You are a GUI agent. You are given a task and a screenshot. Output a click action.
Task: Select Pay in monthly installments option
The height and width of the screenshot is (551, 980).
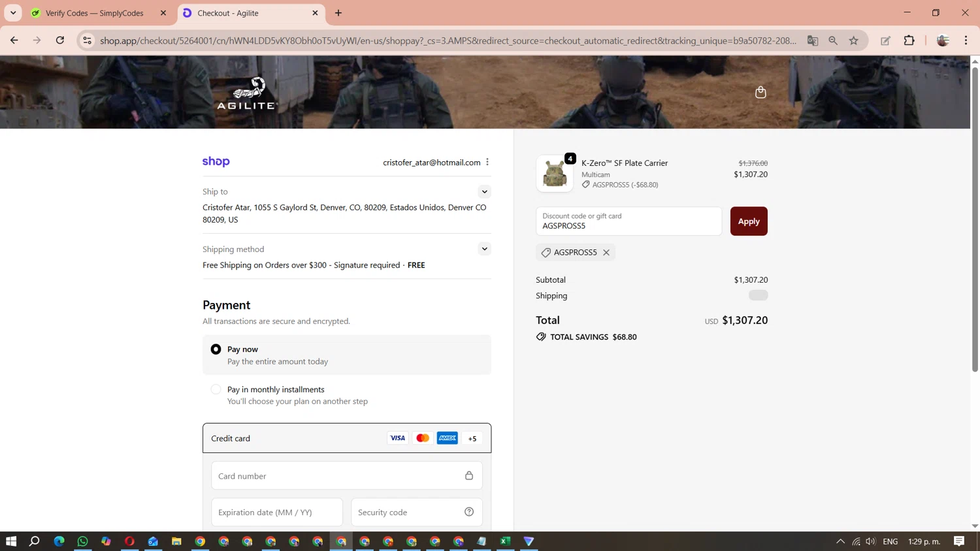point(216,389)
